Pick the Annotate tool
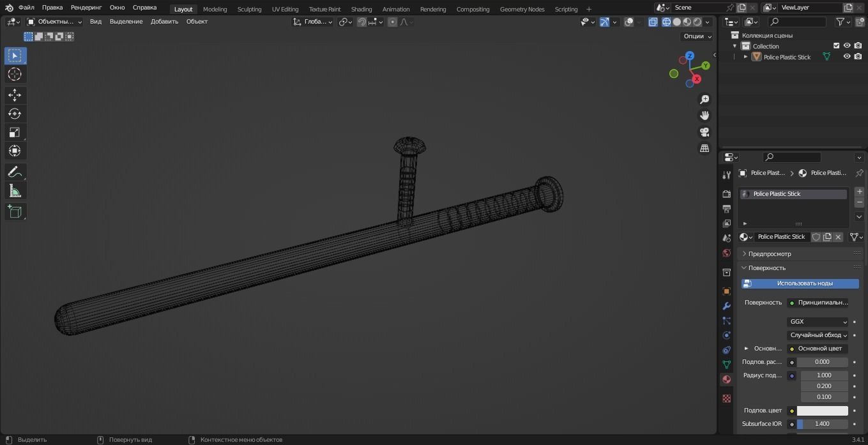Viewport: 868px width, 445px height. [14, 171]
